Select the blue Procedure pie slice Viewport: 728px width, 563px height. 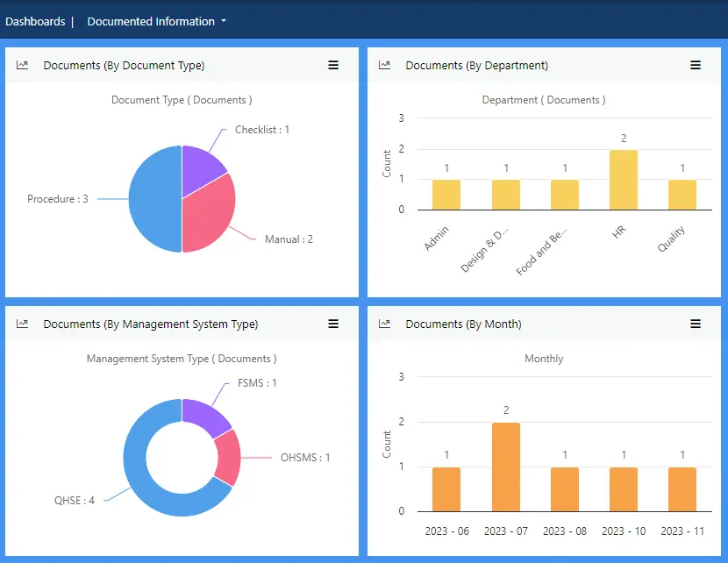[153, 199]
